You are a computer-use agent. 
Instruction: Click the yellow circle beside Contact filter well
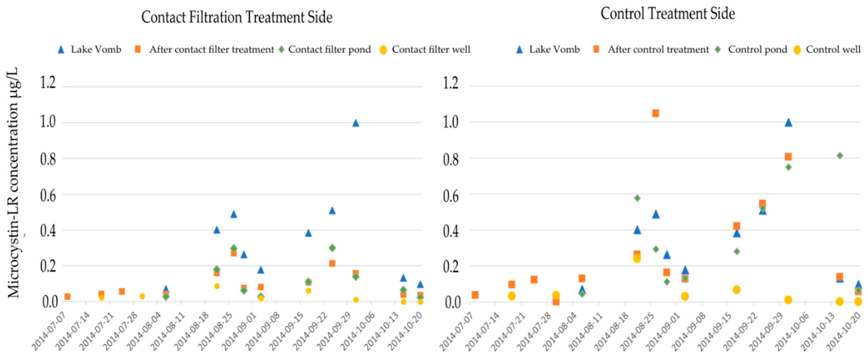[x=383, y=50]
